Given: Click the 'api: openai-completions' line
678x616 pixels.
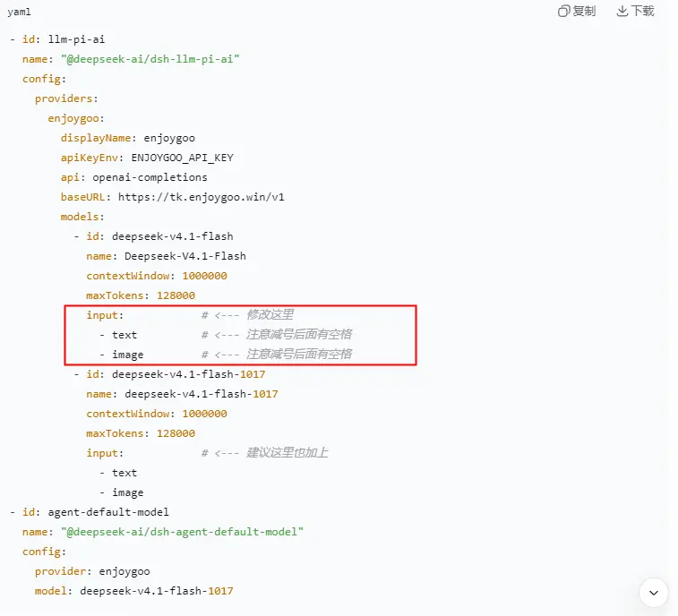Looking at the screenshot, I should tap(133, 177).
